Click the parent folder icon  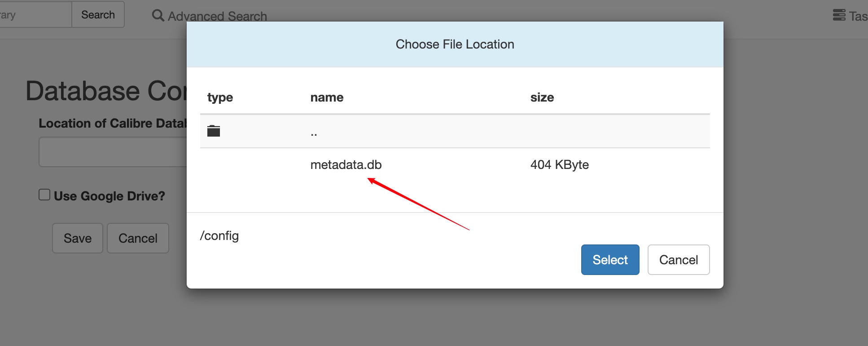(x=214, y=131)
